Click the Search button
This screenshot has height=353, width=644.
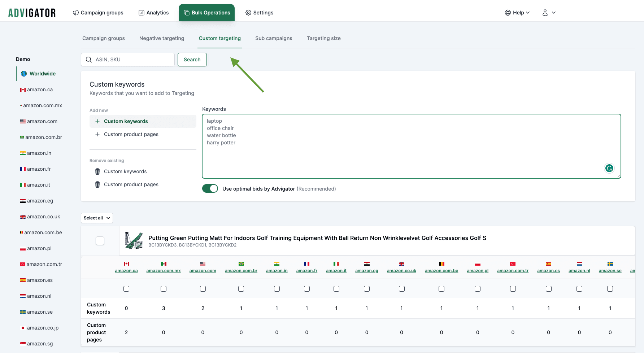192,60
